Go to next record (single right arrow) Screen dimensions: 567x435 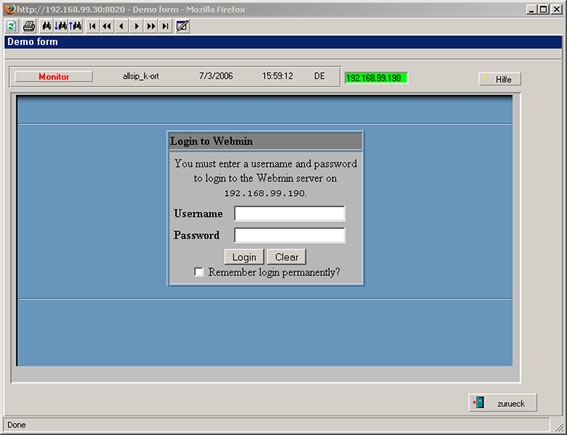136,26
